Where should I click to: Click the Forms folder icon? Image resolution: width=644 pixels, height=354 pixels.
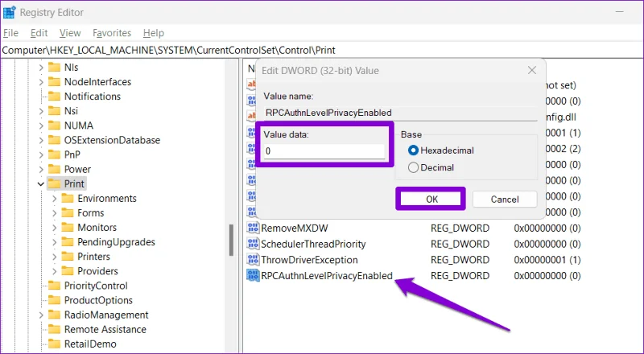click(x=68, y=212)
